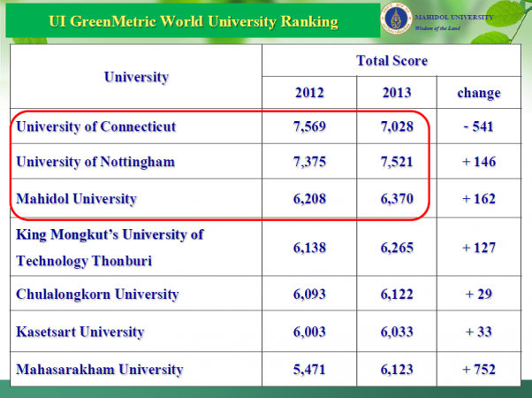Select the University of Connecticut row label
Image resolution: width=532 pixels, height=398 pixels.
pos(95,126)
